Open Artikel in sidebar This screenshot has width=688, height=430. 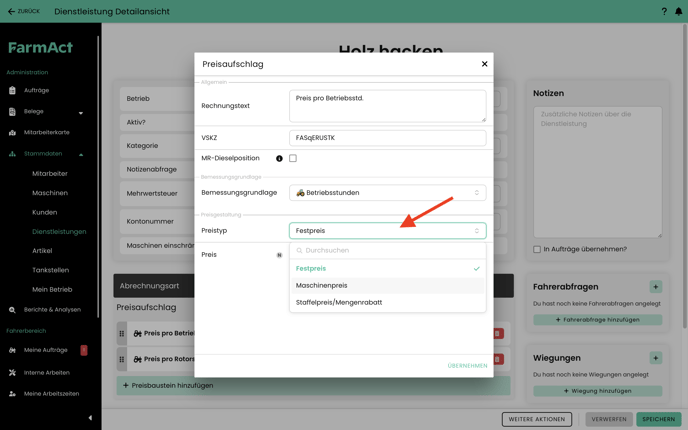coord(42,251)
